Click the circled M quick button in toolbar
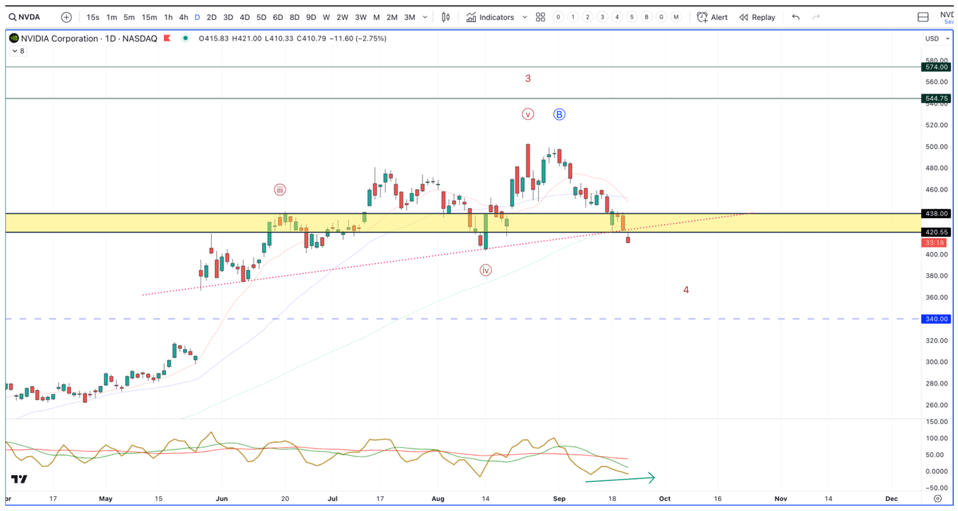Screen dimensions: 958x511 tap(676, 17)
